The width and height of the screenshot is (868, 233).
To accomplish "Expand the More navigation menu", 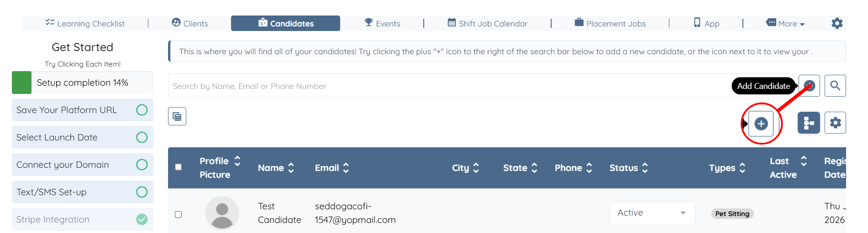I will pos(786,23).
